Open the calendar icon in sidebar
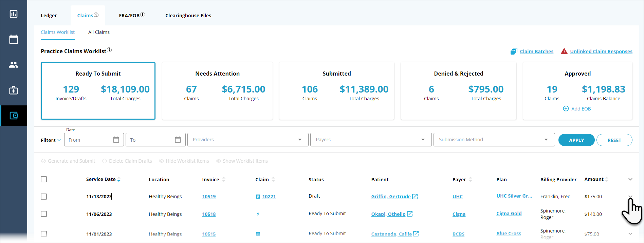Viewport: 644px width, 243px height. 14,39
